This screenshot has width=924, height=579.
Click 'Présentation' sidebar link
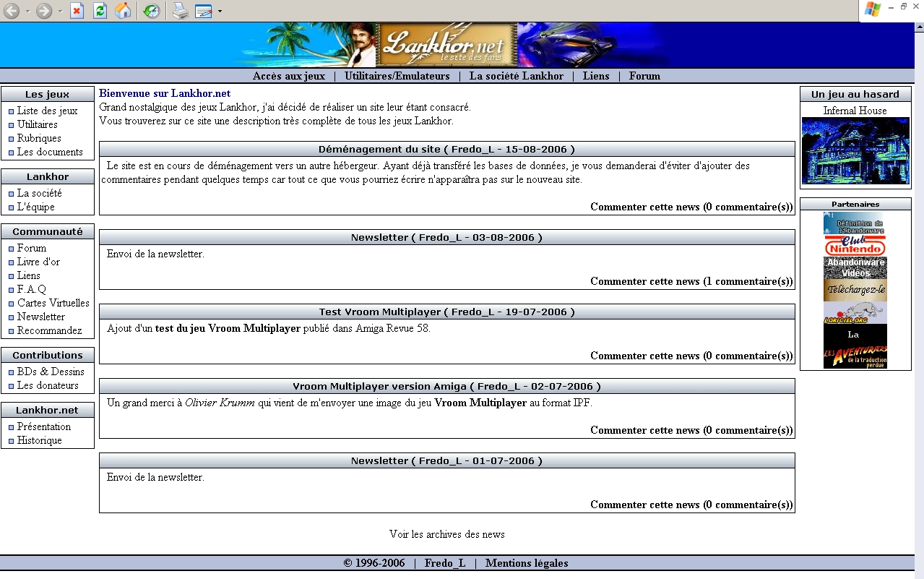click(x=44, y=426)
